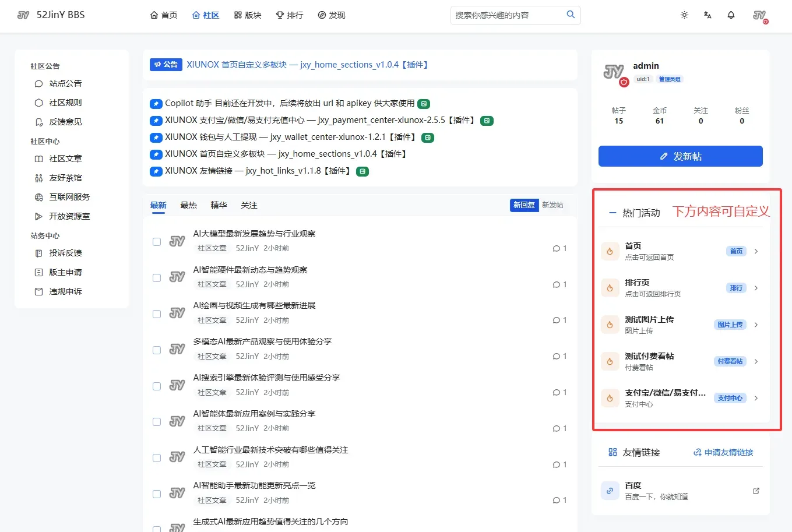
Task: Check the box for AI智能体最新应用案例 post
Action: click(x=157, y=421)
